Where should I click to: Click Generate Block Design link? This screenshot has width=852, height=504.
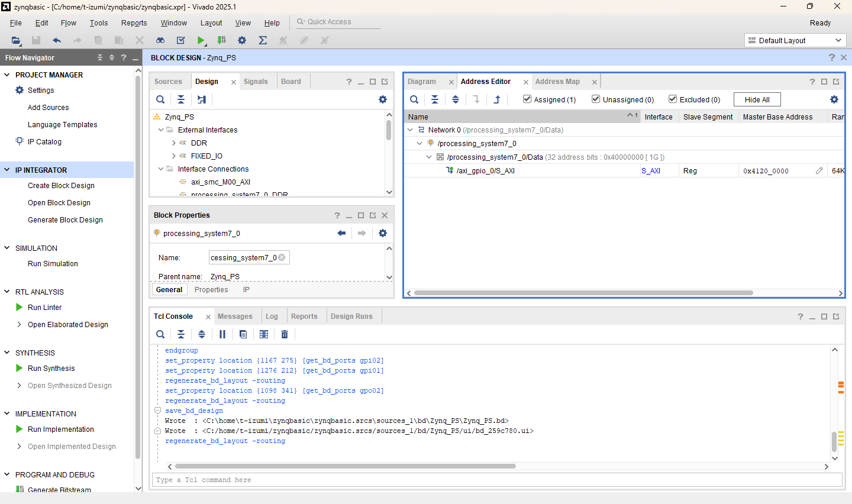click(x=65, y=220)
